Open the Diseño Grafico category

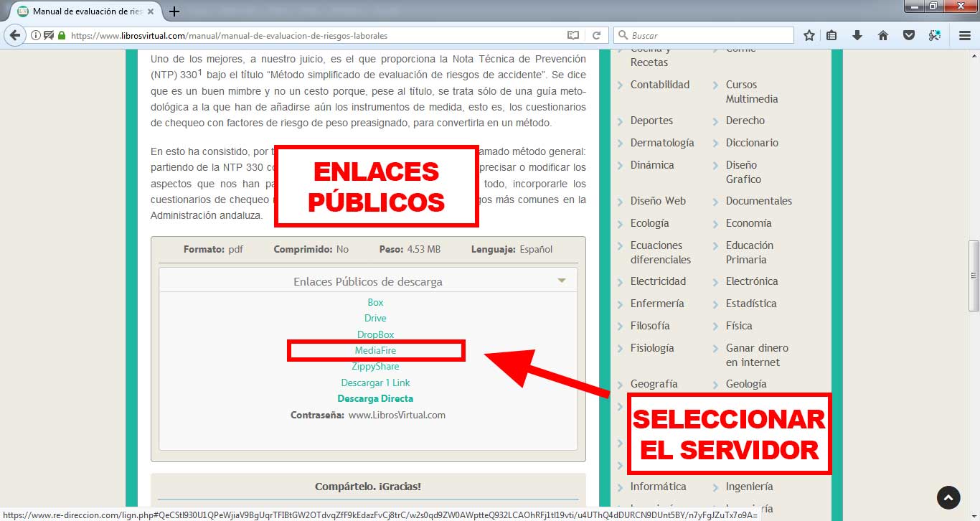743,172
